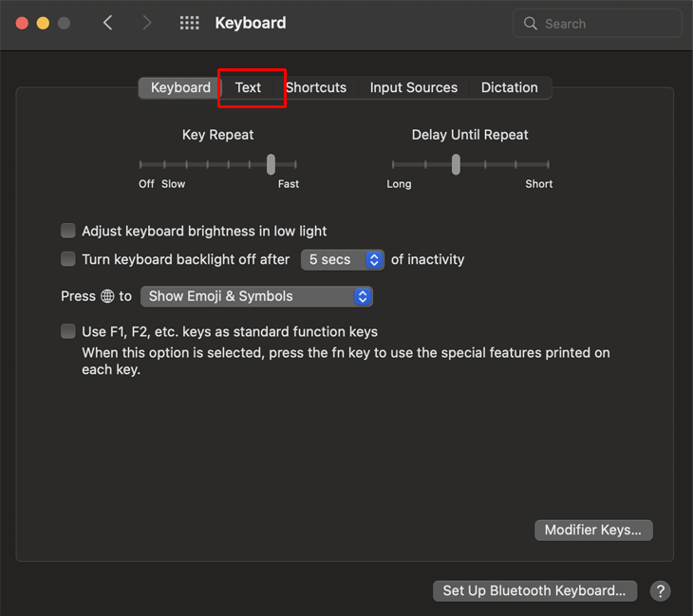693x616 pixels.
Task: Click the help question mark button
Action: pyautogui.click(x=660, y=590)
